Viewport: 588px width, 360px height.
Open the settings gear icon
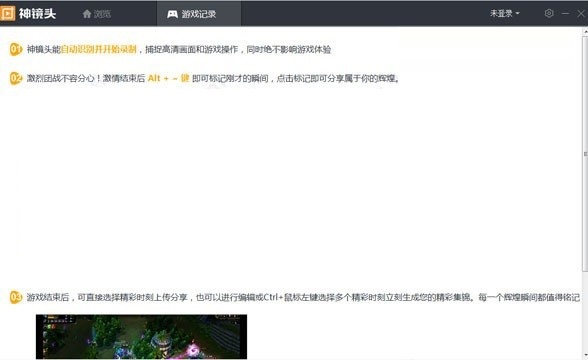pos(549,14)
